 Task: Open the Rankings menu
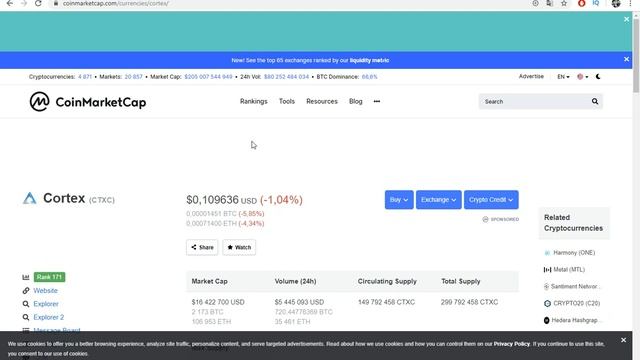(253, 101)
